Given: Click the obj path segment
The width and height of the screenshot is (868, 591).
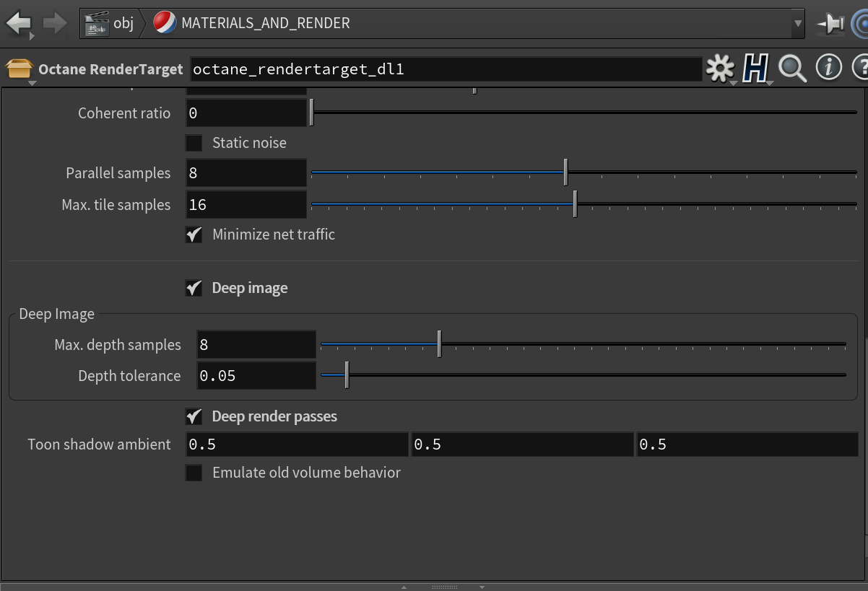Looking at the screenshot, I should pos(123,23).
